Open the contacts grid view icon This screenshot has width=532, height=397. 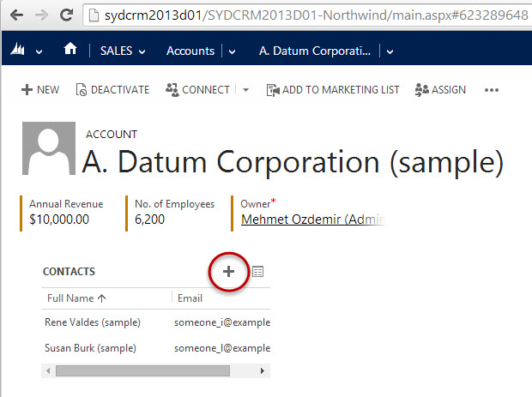coord(257,272)
